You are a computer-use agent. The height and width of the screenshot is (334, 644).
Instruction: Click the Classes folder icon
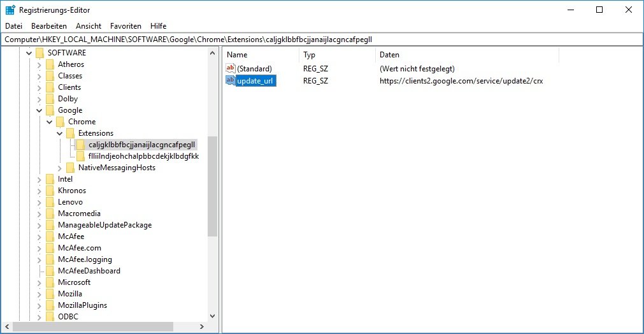[50, 76]
